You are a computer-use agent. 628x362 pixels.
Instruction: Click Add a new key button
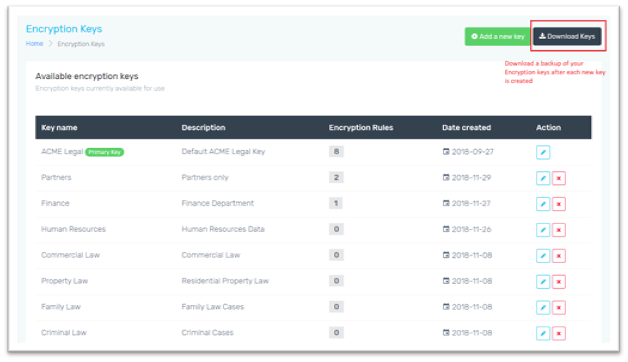pyautogui.click(x=497, y=36)
